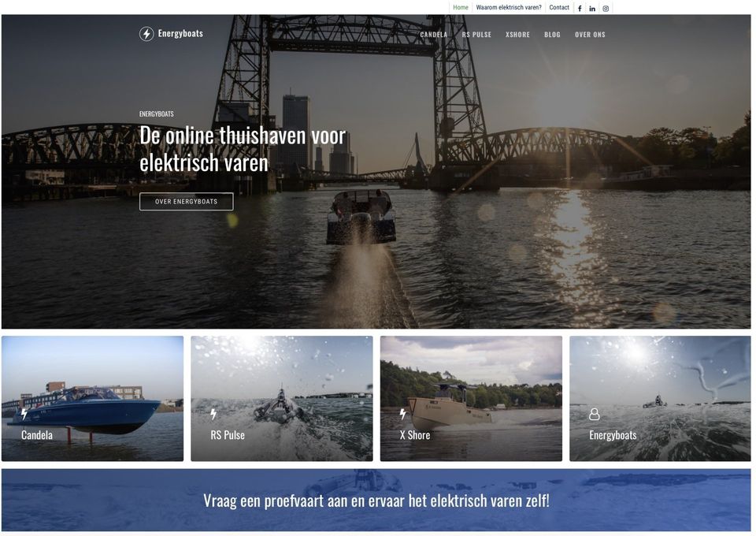Click lightning bolt icon on Candela card
Viewport: 756px width, 536px height.
pos(24,414)
